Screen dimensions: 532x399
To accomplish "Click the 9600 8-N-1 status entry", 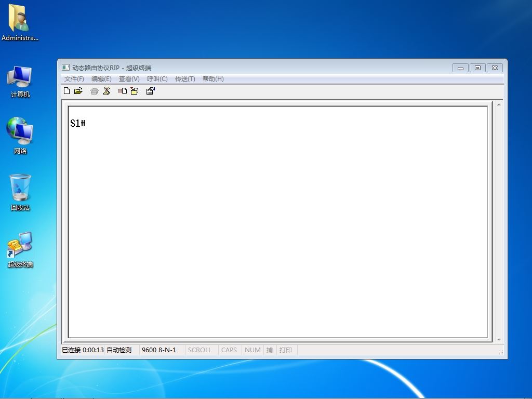I will click(x=159, y=350).
